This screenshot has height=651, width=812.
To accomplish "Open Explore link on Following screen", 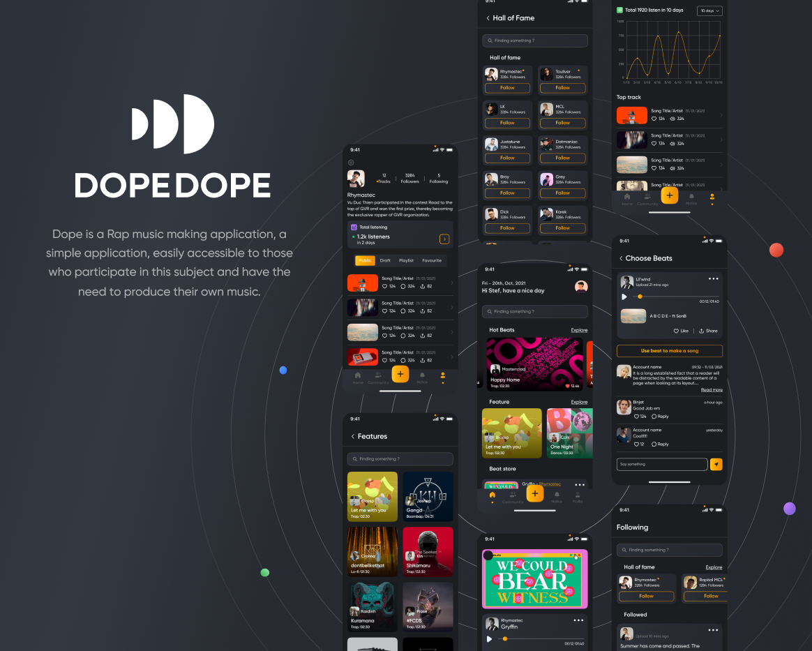I will 714,567.
